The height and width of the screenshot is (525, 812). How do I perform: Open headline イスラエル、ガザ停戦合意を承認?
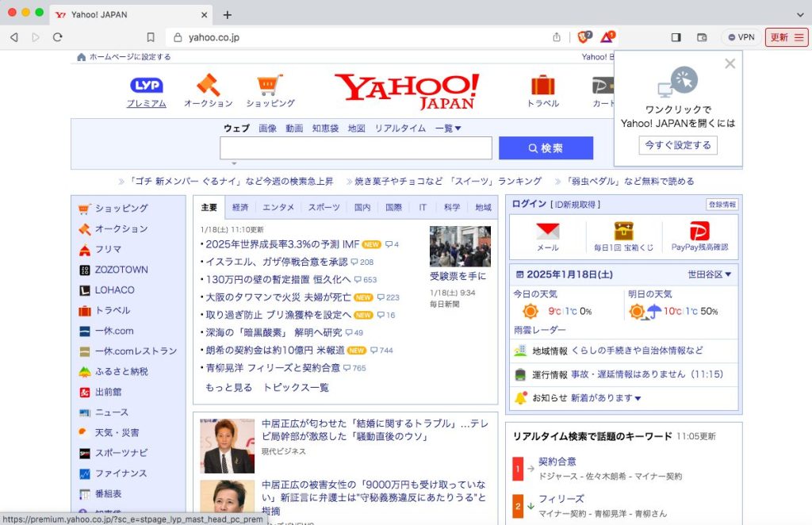point(277,262)
